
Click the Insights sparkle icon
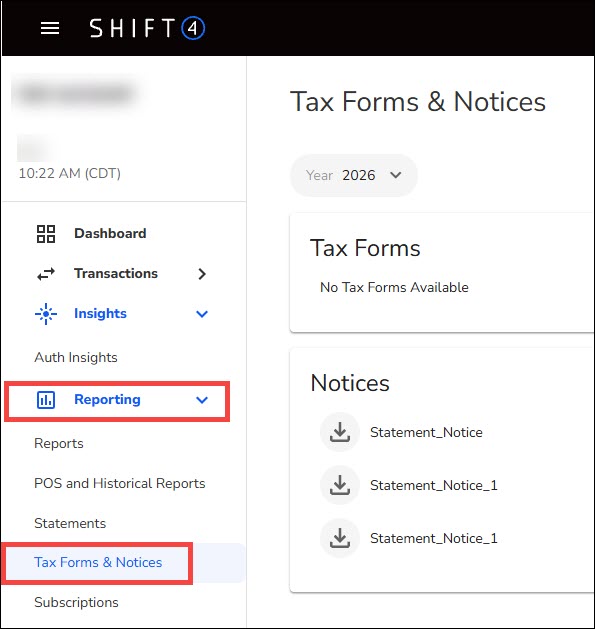(x=46, y=314)
